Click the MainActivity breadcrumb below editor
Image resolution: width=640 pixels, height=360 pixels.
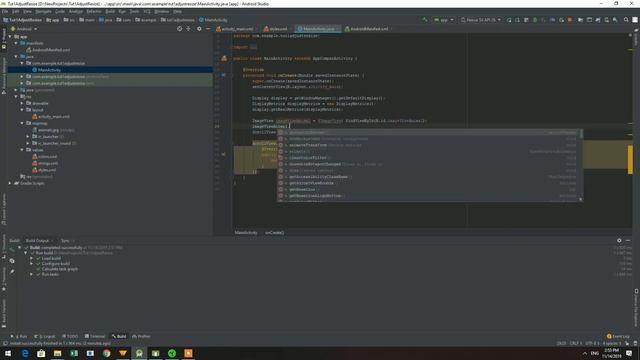[x=246, y=233]
